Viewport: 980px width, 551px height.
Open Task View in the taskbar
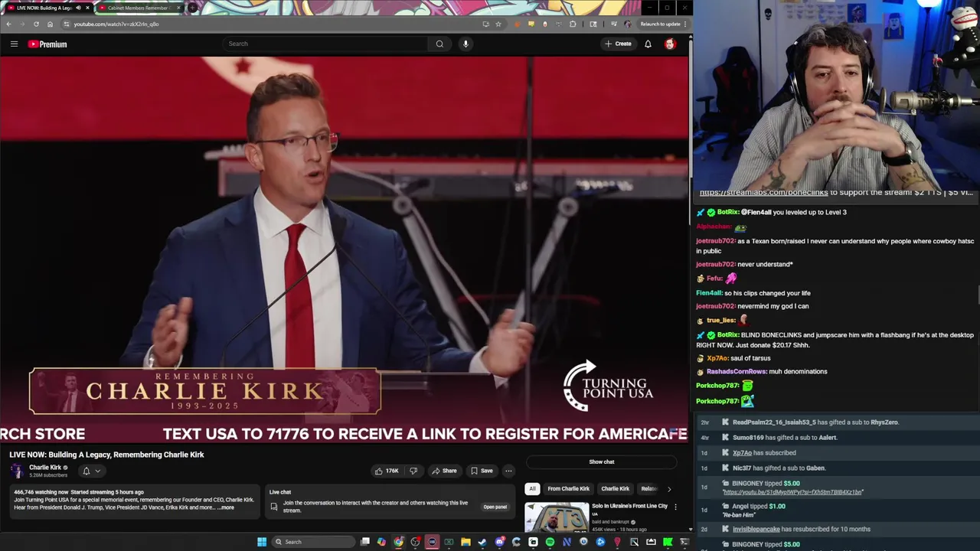[x=365, y=542]
